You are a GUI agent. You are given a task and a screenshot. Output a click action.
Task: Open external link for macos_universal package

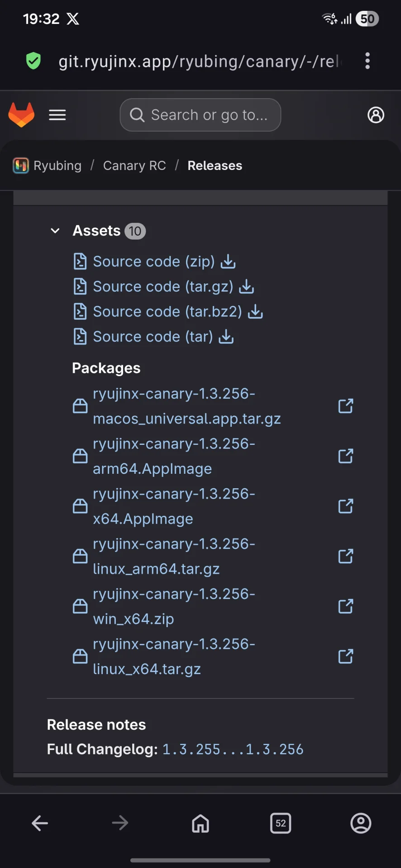346,406
